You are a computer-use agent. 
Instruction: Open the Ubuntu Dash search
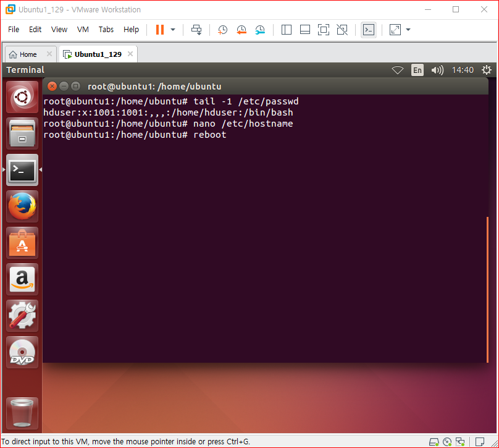[x=22, y=97]
